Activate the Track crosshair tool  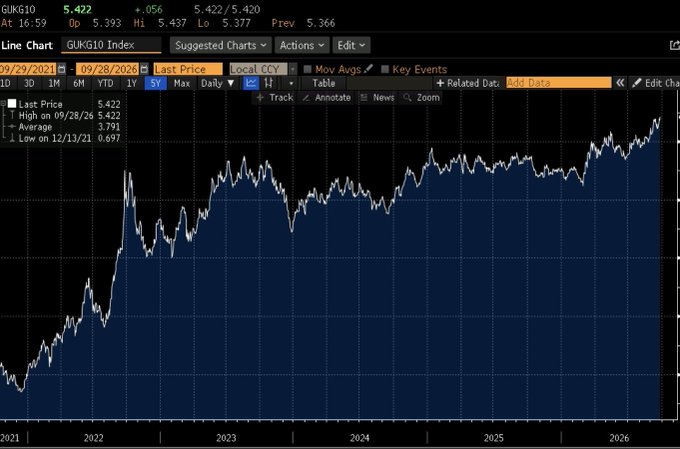(x=275, y=98)
